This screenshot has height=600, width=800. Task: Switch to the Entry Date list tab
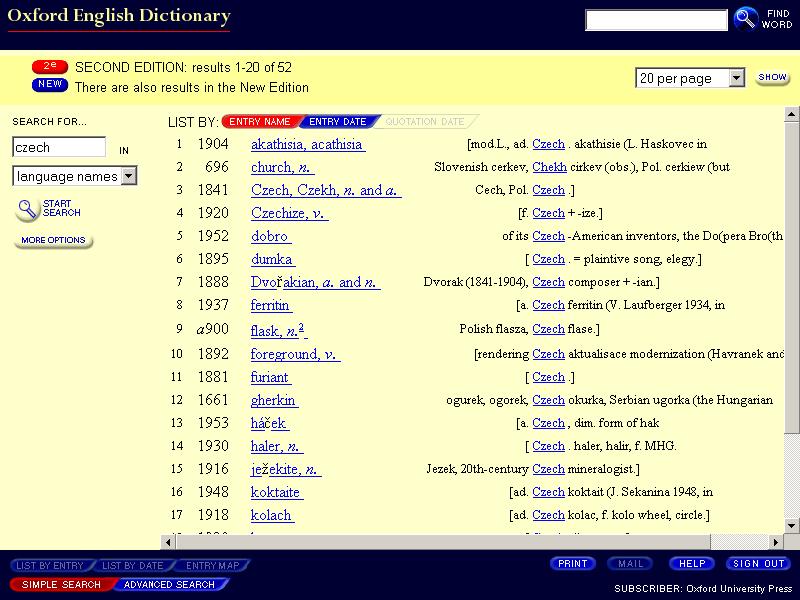pos(338,121)
